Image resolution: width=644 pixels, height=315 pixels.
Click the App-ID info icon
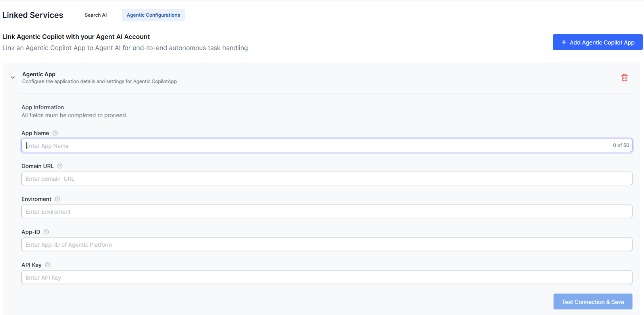(x=46, y=232)
